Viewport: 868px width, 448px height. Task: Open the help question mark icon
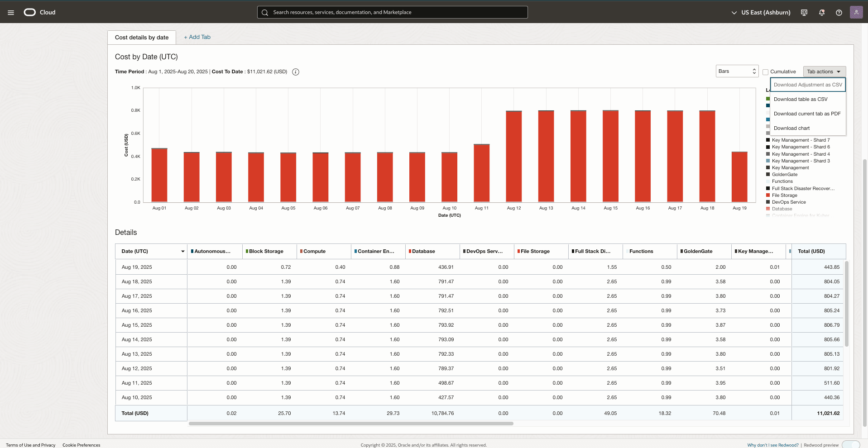click(x=839, y=13)
